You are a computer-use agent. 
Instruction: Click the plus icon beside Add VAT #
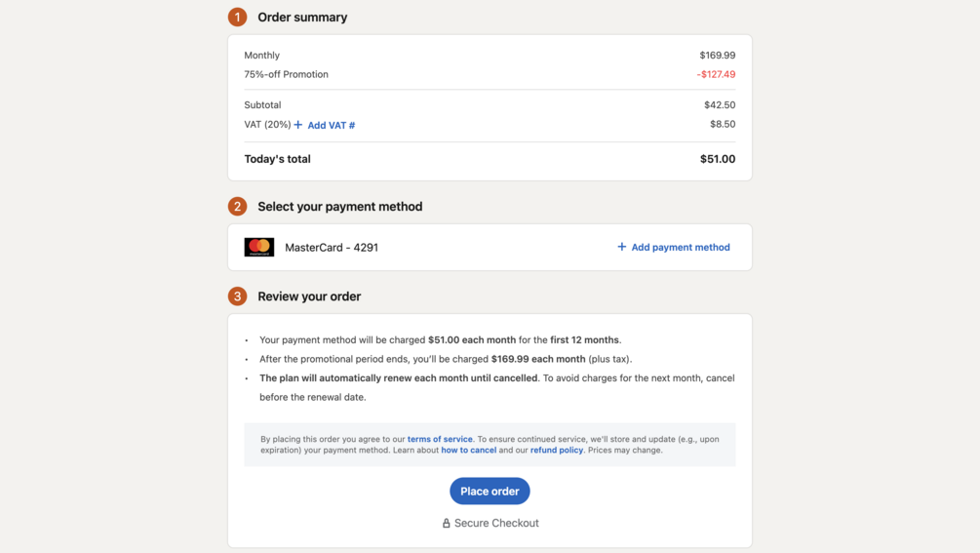click(x=298, y=124)
